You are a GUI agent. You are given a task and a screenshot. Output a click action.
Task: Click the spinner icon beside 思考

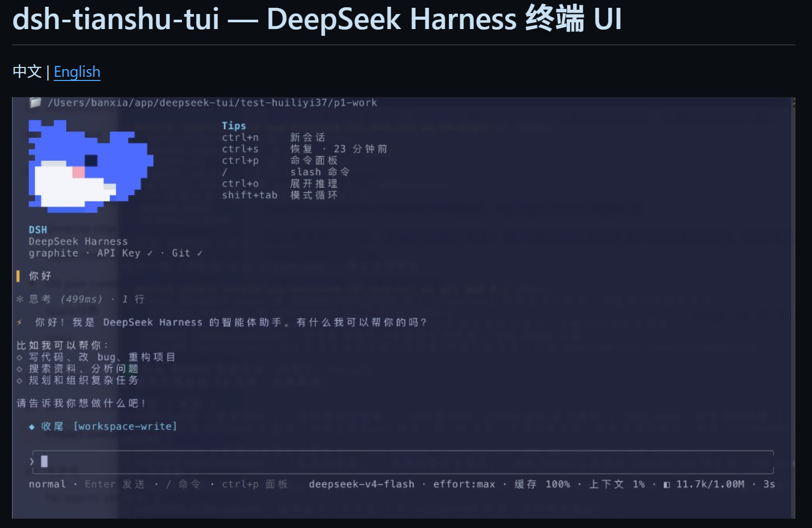click(x=20, y=299)
